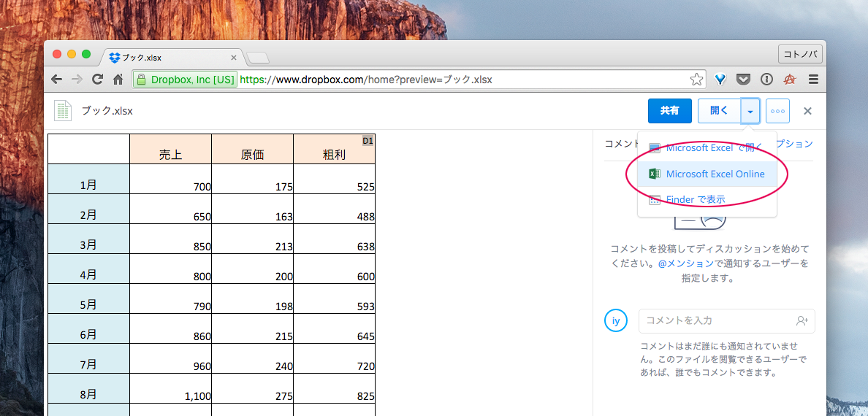Choose Microsoft Excel で開く menu item
868x416 pixels.
[x=707, y=147]
